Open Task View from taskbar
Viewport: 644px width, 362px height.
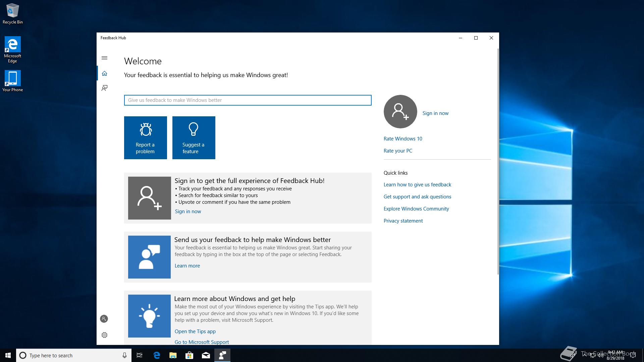[x=140, y=355]
